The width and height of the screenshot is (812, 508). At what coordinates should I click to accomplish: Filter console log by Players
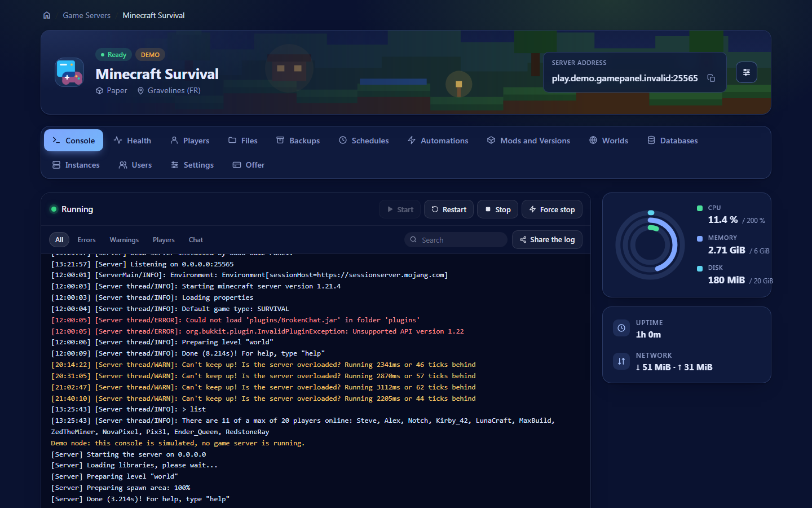[164, 240]
